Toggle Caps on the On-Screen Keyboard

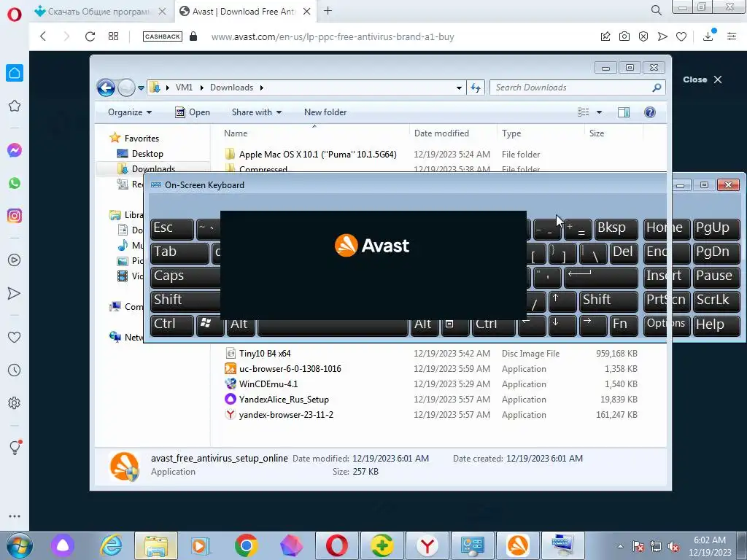[186, 277]
